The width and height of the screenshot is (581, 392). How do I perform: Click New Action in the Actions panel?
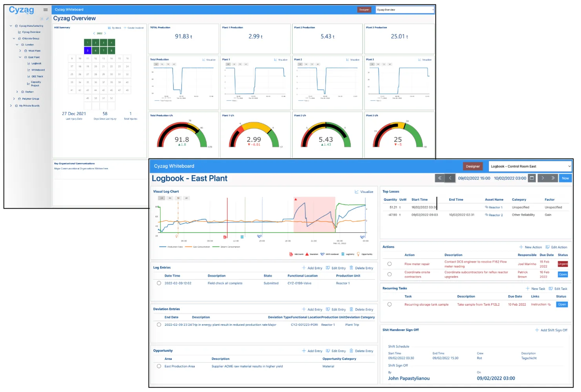[530, 247]
